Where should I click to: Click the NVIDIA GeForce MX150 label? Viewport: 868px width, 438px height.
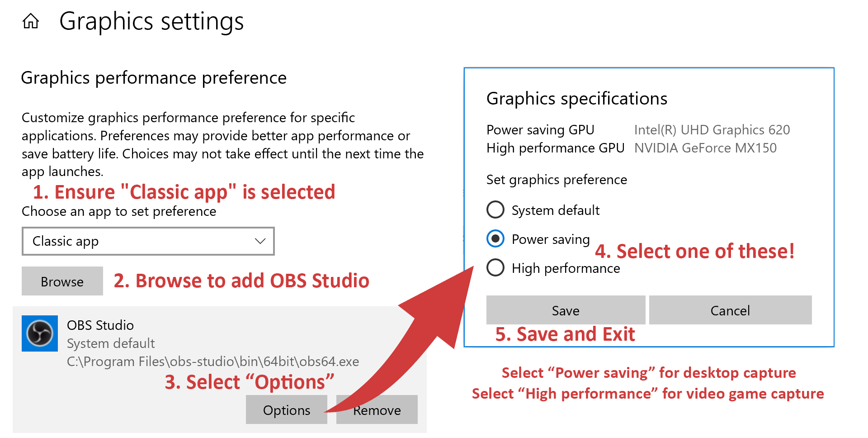pos(707,148)
